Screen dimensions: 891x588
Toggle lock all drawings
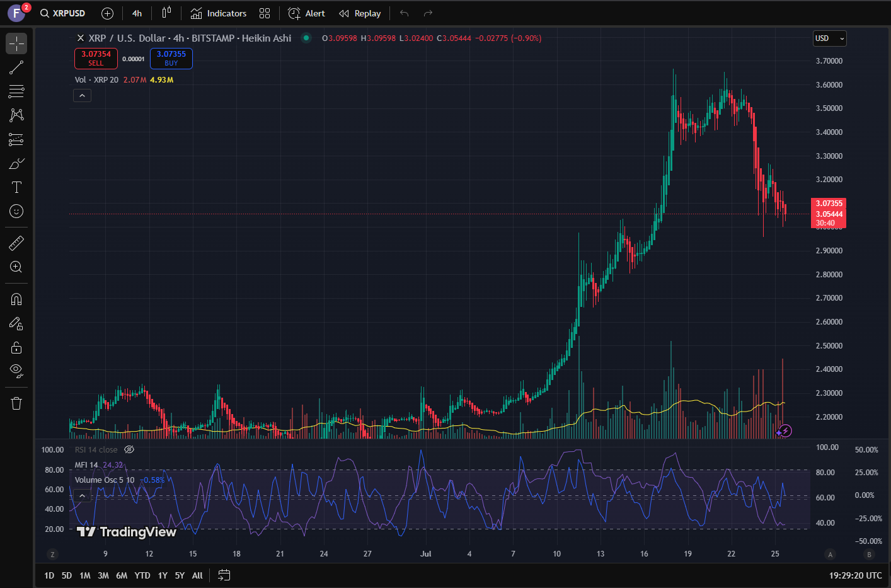(x=16, y=347)
